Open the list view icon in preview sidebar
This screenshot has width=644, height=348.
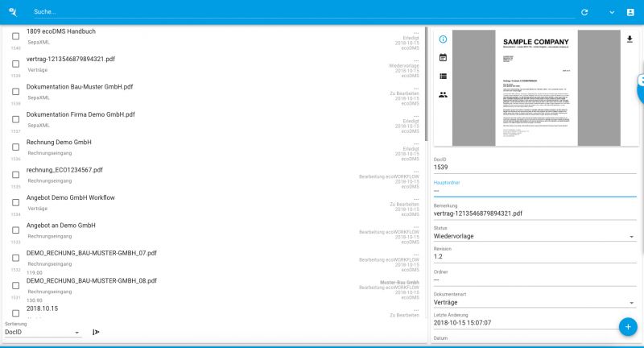tap(443, 77)
